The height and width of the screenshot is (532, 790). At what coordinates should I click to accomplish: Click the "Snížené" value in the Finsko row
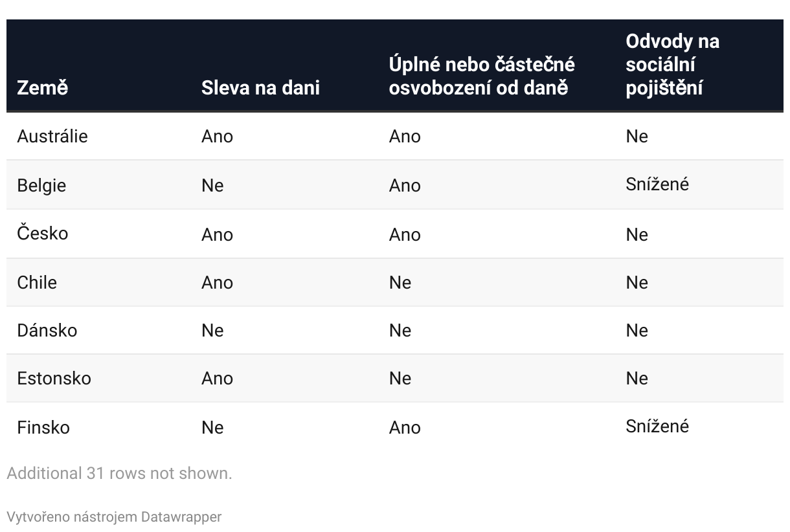point(657,427)
